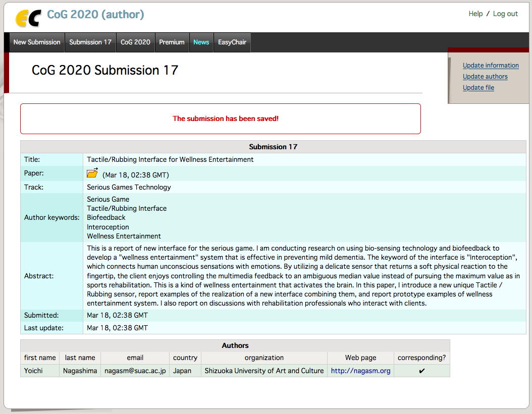Click the CoG 2020 Submission 17 heading

point(105,70)
